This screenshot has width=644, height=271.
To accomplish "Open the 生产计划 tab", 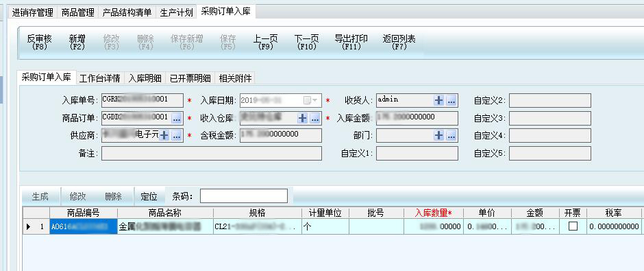I will [x=176, y=13].
